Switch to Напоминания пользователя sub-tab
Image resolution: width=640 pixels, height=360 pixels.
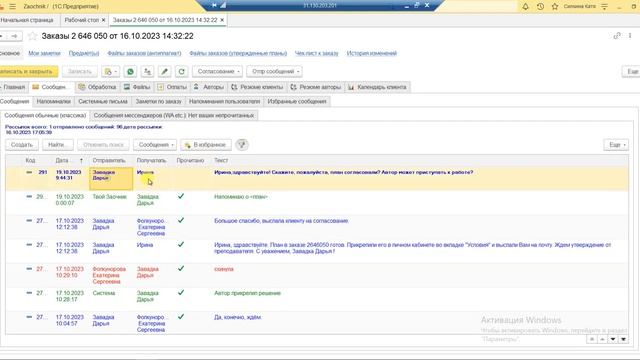click(x=224, y=101)
